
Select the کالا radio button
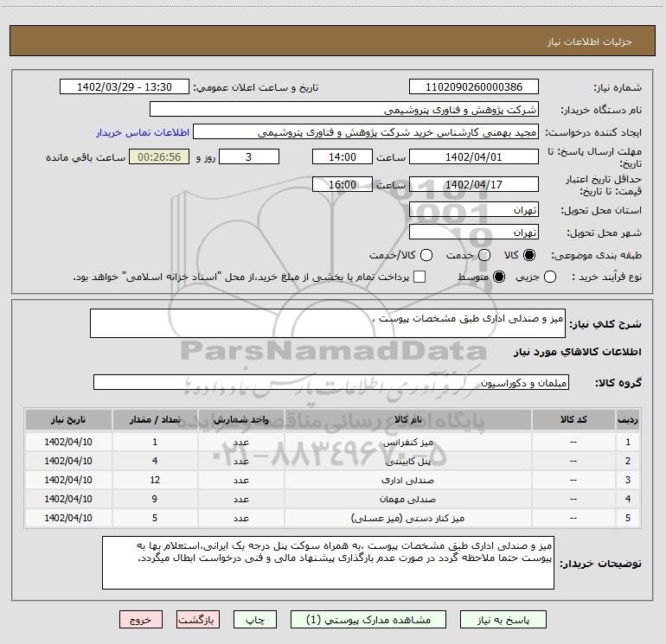point(529,255)
